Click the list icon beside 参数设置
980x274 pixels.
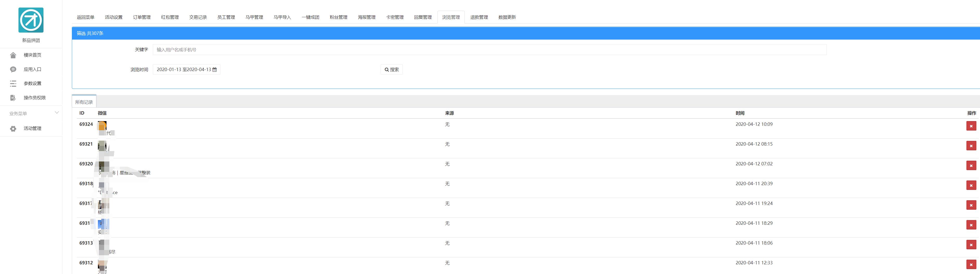coord(13,83)
